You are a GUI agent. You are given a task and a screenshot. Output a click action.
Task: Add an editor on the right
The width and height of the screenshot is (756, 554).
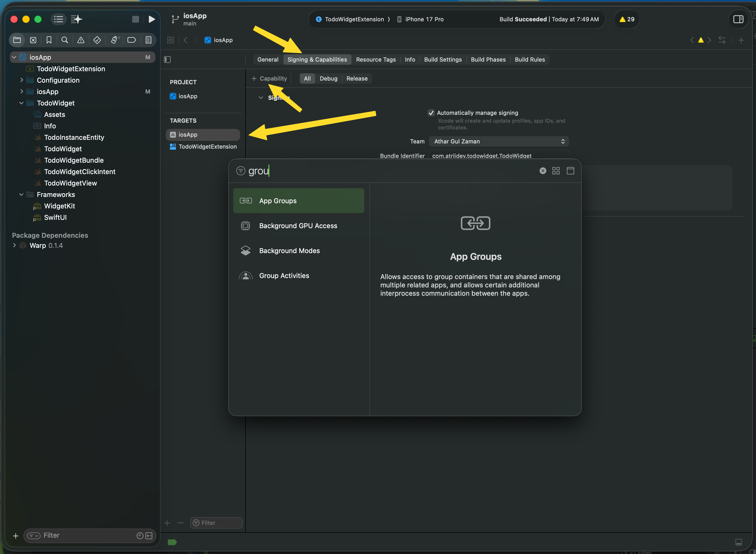coord(741,40)
